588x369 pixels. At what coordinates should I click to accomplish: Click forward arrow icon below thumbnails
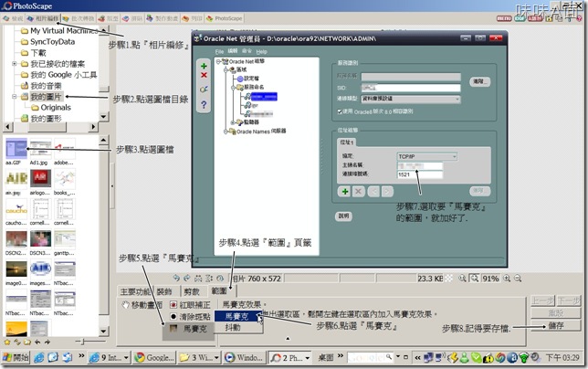(47, 342)
